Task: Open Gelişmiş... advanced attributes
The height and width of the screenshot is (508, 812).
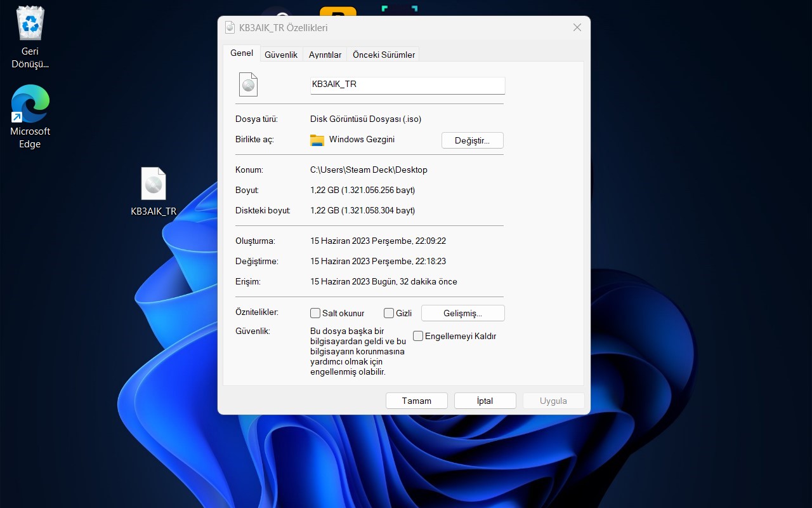Action: pos(462,313)
